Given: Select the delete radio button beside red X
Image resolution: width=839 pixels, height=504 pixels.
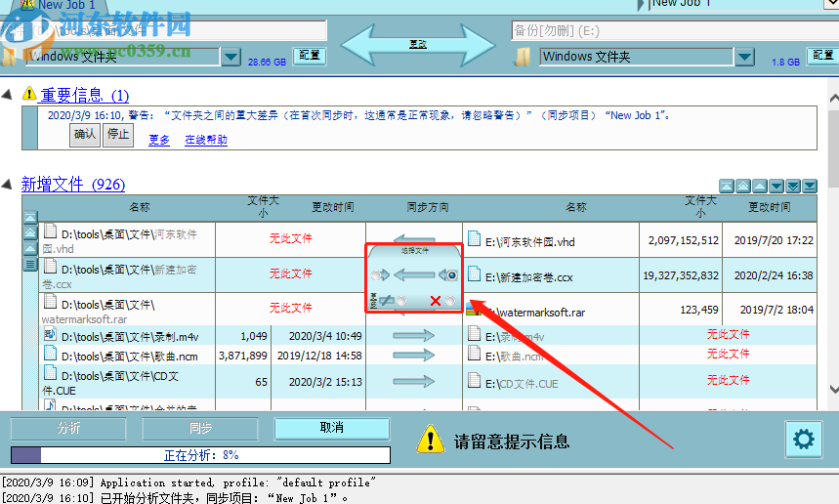Looking at the screenshot, I should point(450,301).
